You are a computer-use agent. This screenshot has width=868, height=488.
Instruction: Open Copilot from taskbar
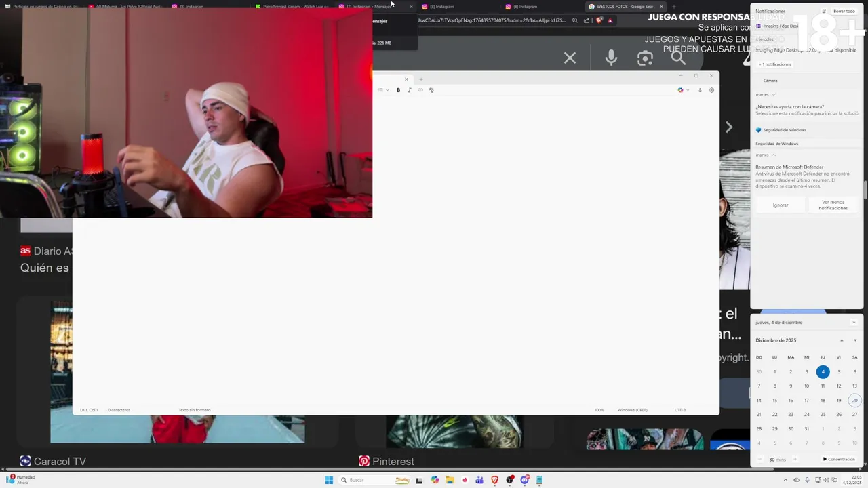click(x=435, y=480)
